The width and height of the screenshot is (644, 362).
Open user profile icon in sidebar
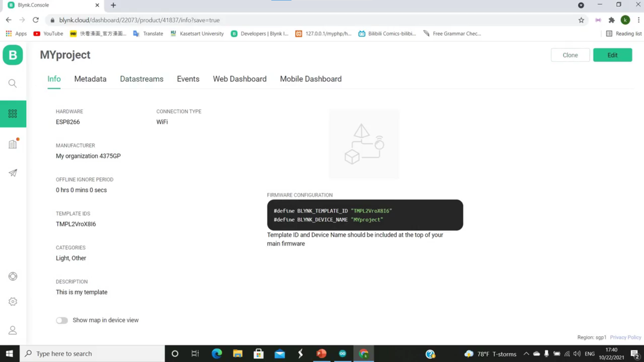(13, 330)
